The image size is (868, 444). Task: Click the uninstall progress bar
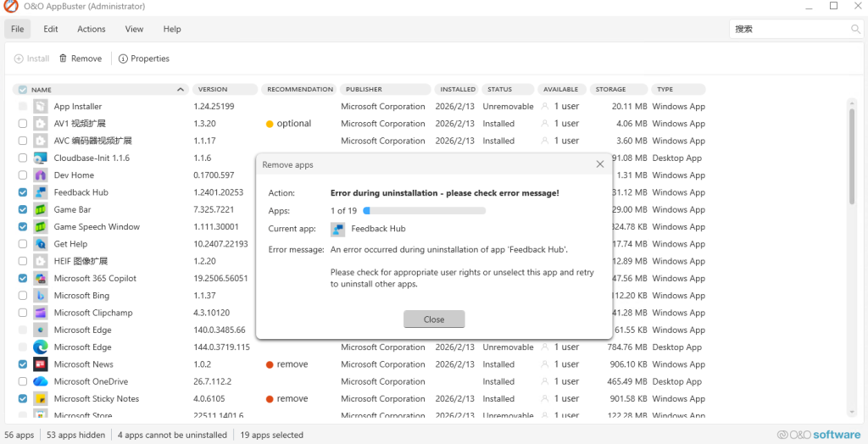[x=424, y=210]
